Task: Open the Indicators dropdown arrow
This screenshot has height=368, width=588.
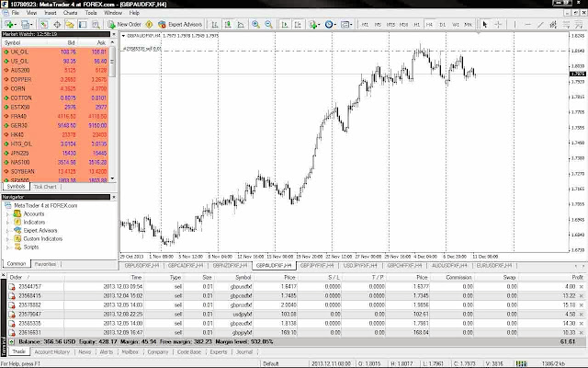Action: click(319, 25)
